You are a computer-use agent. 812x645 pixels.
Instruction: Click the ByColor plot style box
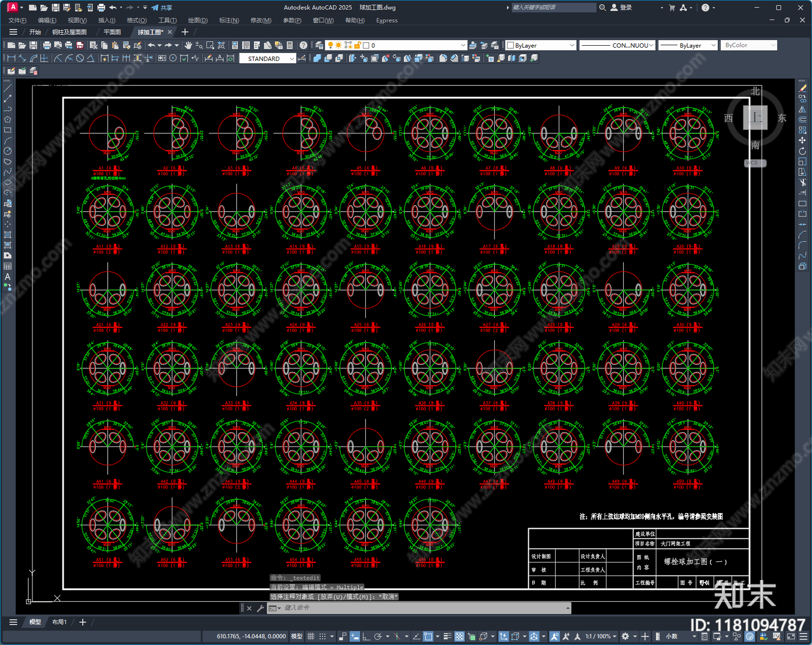click(x=749, y=45)
